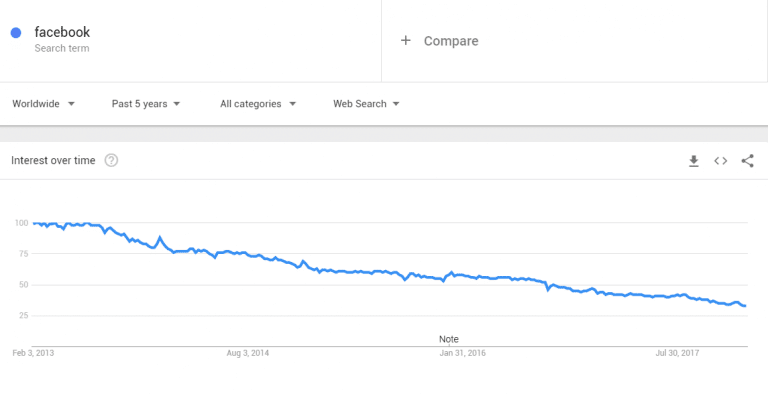The width and height of the screenshot is (768, 396).
Task: Share the Interest over time chart
Action: [x=747, y=161]
